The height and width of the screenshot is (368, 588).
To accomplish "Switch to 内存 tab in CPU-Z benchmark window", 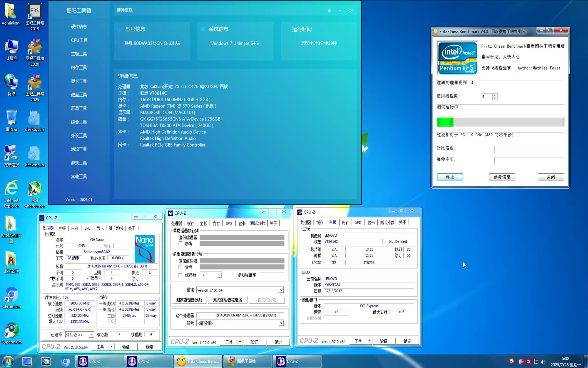I will point(216,223).
